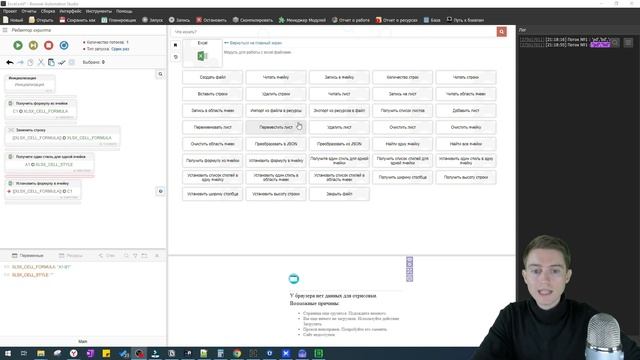Click the orange search button by the action search field
Image resolution: width=640 pixels, height=360 pixels.
(x=502, y=32)
